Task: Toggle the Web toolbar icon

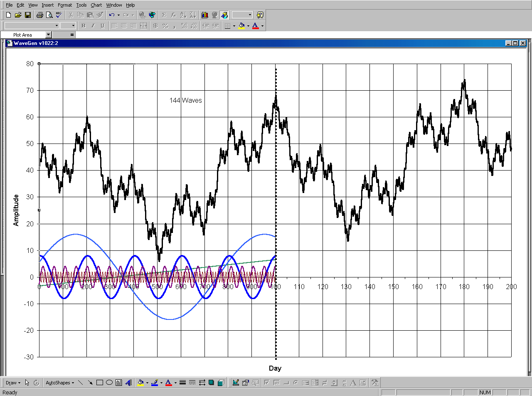Action: click(152, 15)
